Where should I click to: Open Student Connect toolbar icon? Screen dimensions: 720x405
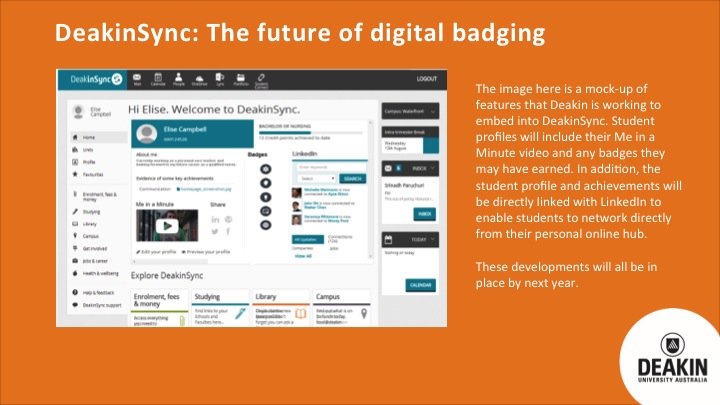(261, 81)
